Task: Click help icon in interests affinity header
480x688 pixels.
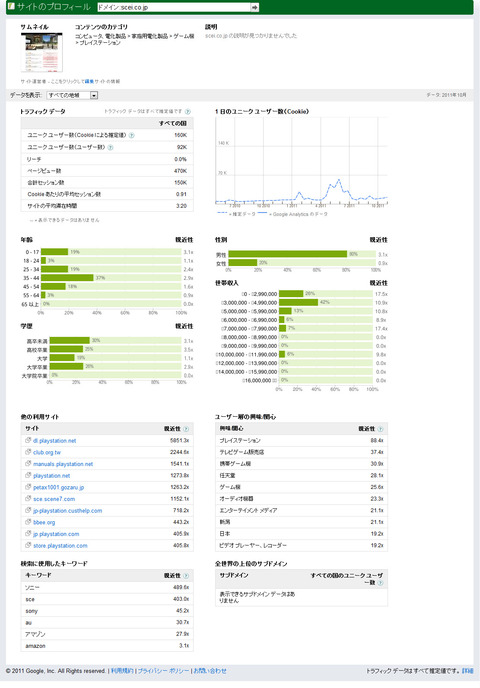Action: point(380,429)
